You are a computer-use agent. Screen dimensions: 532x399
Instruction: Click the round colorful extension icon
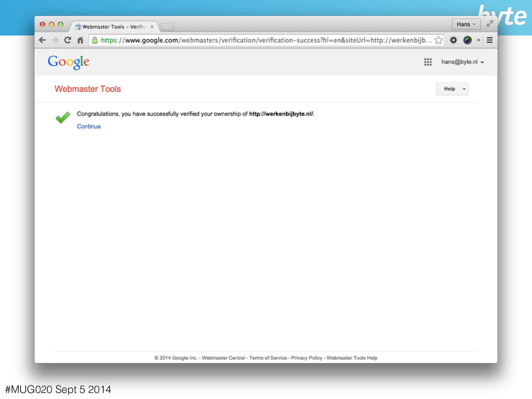467,40
